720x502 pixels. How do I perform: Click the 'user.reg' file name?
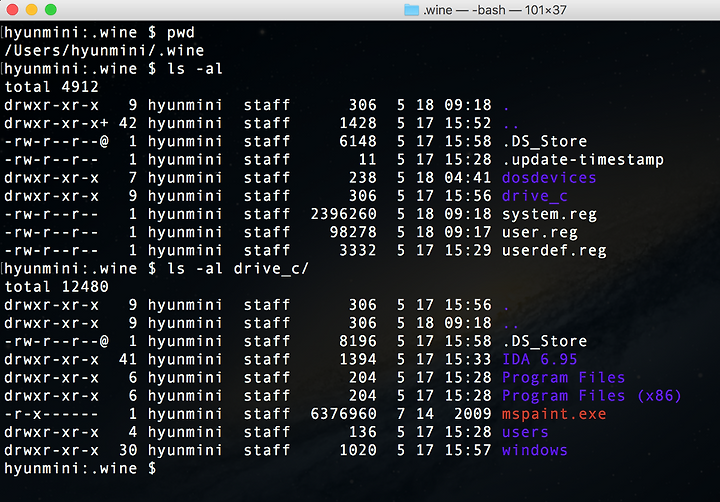540,232
